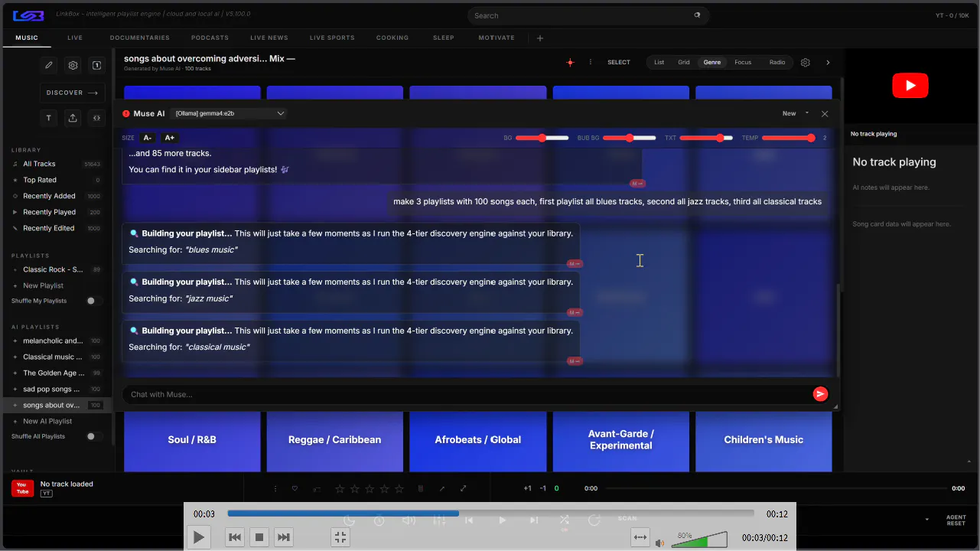Close the Muse AI chat panel
This screenshot has height=551, width=980.
(x=825, y=113)
